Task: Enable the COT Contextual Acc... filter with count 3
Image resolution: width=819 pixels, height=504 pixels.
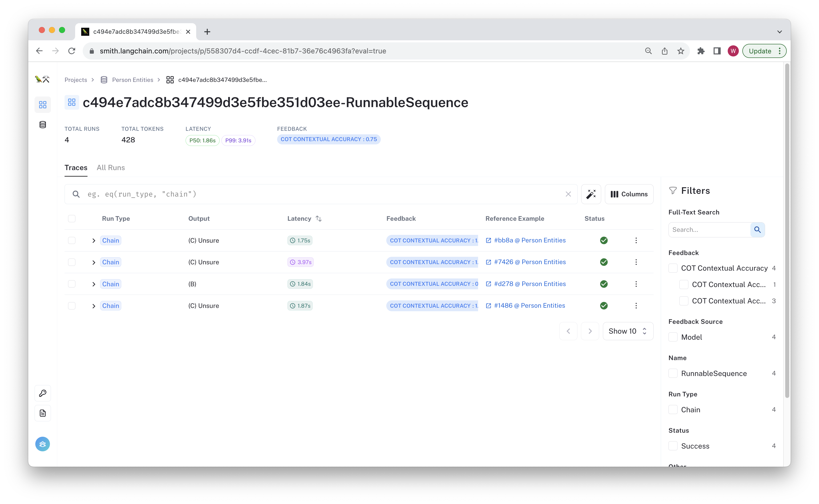Action: pos(684,301)
